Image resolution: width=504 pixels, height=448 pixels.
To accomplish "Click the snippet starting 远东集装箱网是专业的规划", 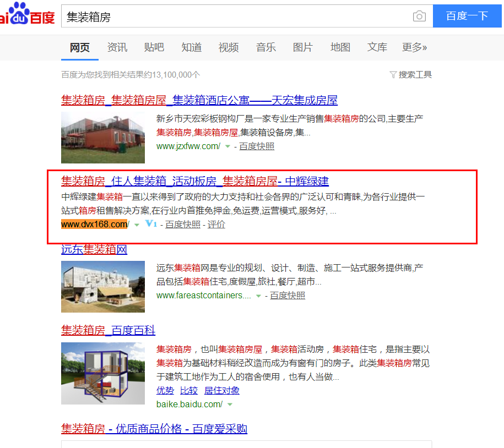I will pos(290,275).
